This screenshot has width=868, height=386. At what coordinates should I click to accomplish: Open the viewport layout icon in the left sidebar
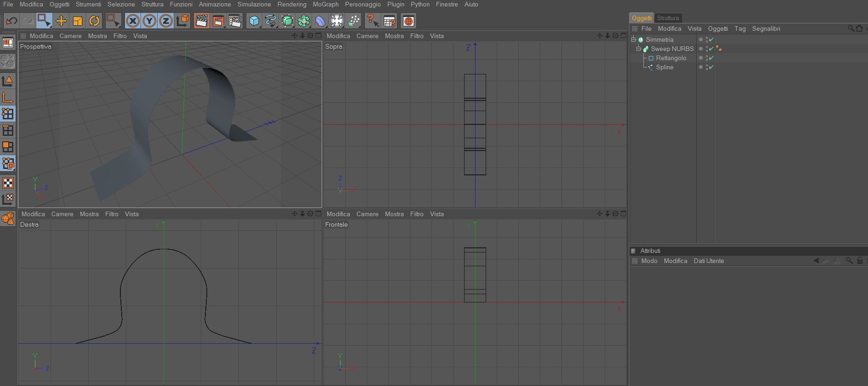pyautogui.click(x=8, y=43)
